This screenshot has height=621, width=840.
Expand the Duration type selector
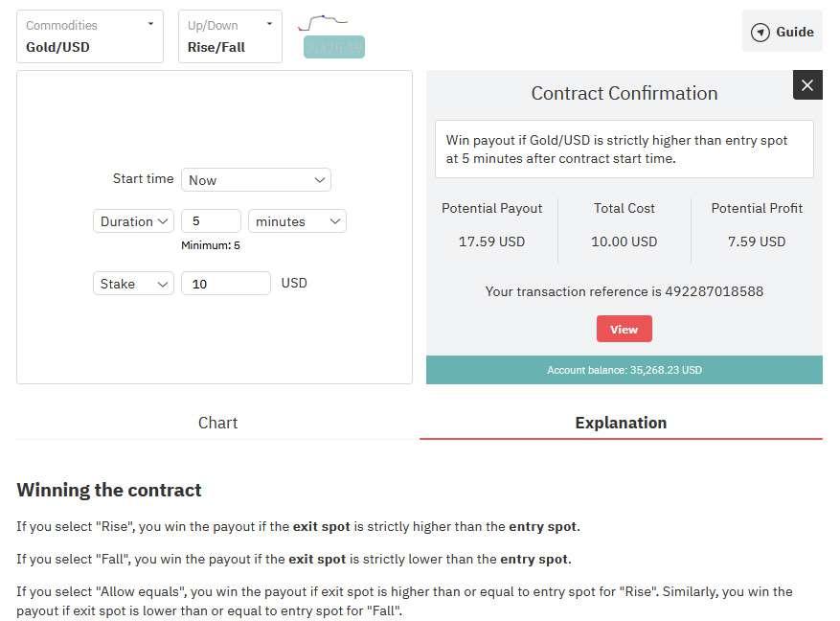point(134,221)
